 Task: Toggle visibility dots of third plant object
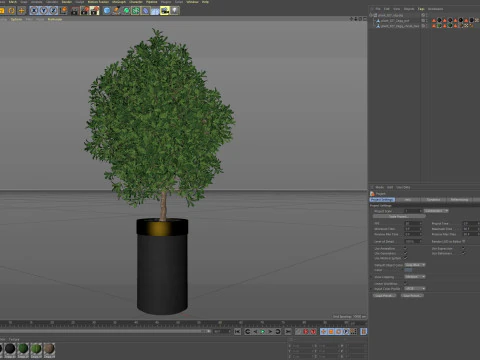(x=427, y=26)
